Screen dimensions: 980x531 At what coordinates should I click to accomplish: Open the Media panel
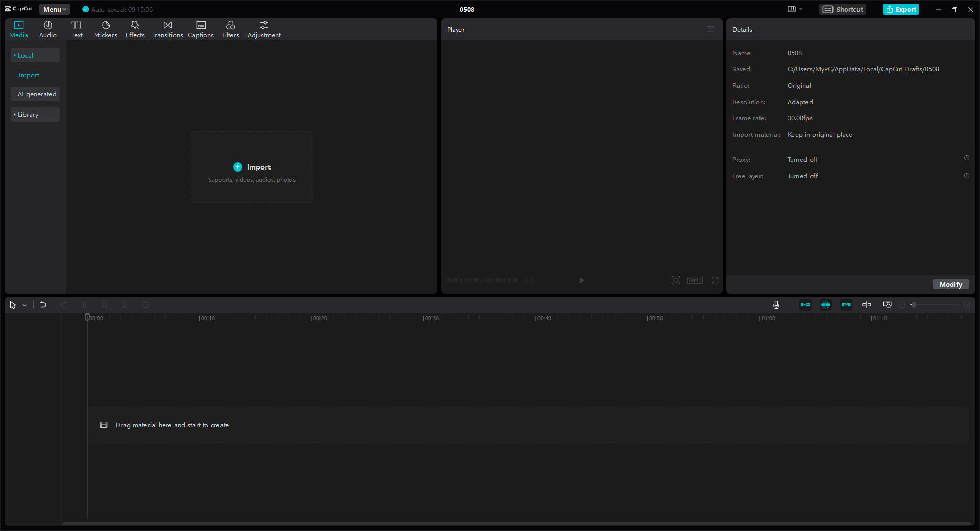(18, 29)
